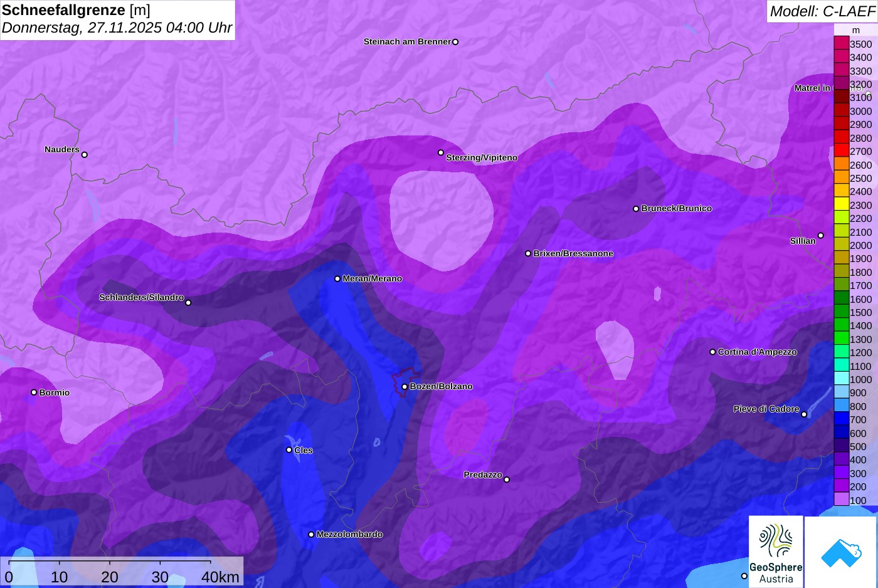Click the Bruneck/Brunico city label
This screenshot has width=878, height=588.
677,209
